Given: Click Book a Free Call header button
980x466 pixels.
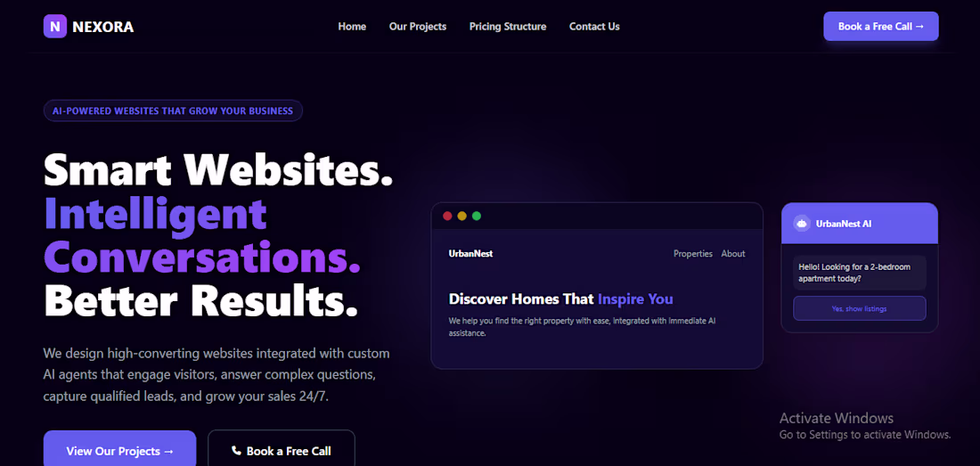Looking at the screenshot, I should click(880, 26).
